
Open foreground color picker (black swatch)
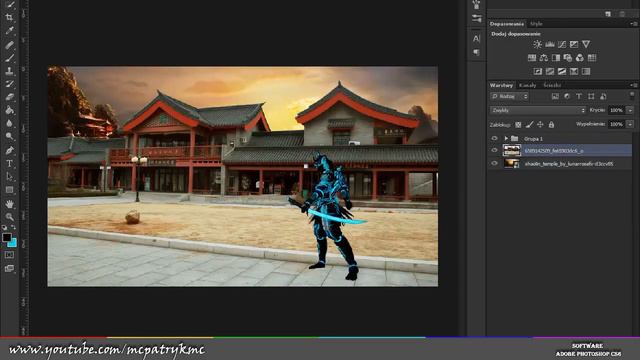pyautogui.click(x=7, y=237)
